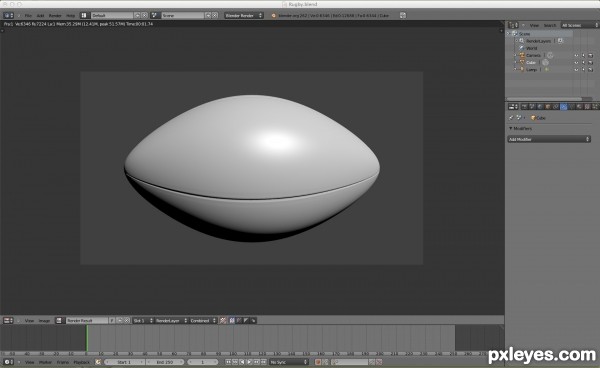Delete the current scene with X button
Image resolution: width=600 pixels, height=368 pixels.
pyautogui.click(x=215, y=15)
